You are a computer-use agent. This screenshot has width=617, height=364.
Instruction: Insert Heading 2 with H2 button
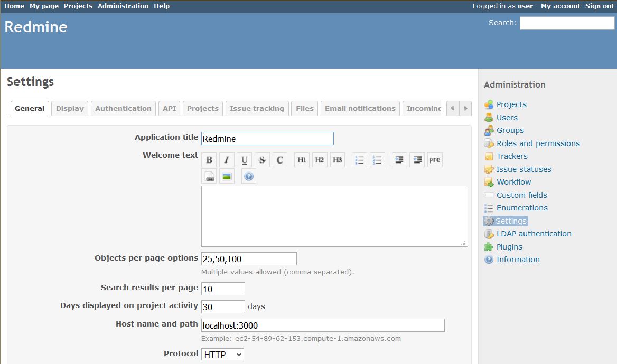tap(320, 160)
